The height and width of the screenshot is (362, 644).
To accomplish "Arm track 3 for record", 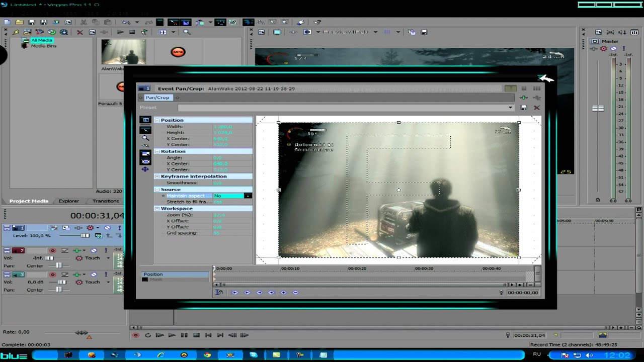I will point(52,275).
